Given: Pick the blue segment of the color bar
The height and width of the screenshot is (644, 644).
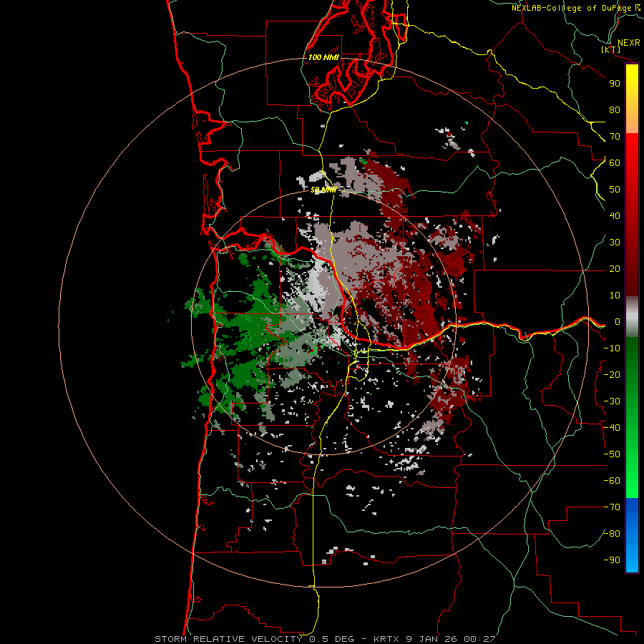Looking at the screenshot, I should click(x=632, y=535).
